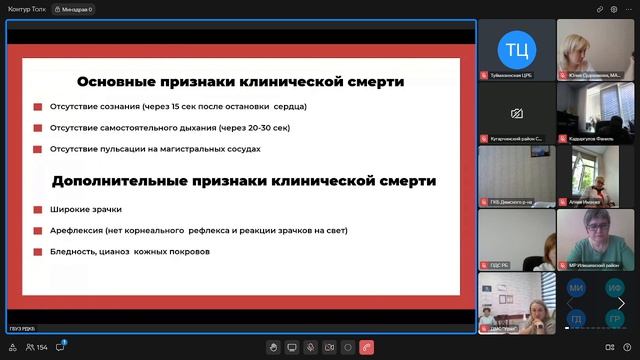Screen dimensions: 640x360
Task: Click the ГБУЗ РДКБ presenter label
Action: pos(22,329)
